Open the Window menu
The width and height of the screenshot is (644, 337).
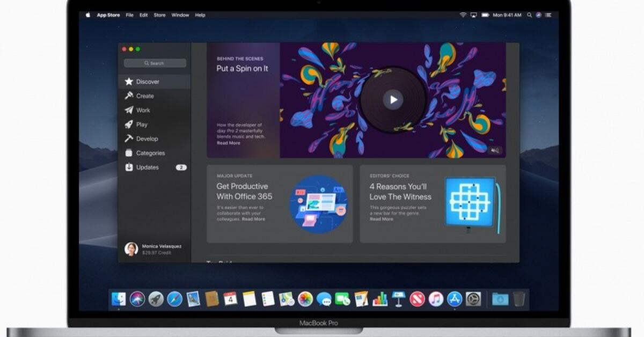pos(180,15)
